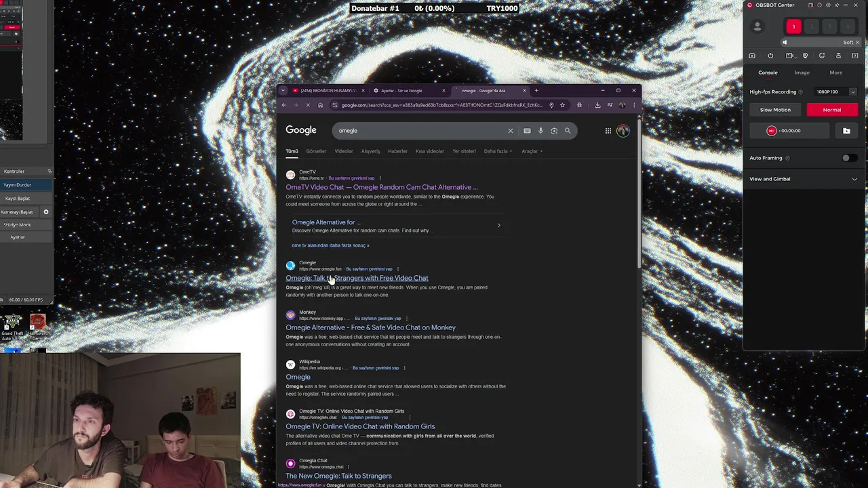Viewport: 868px width, 488px height.
Task: Open the Daha fazla dropdown
Action: (x=498, y=151)
